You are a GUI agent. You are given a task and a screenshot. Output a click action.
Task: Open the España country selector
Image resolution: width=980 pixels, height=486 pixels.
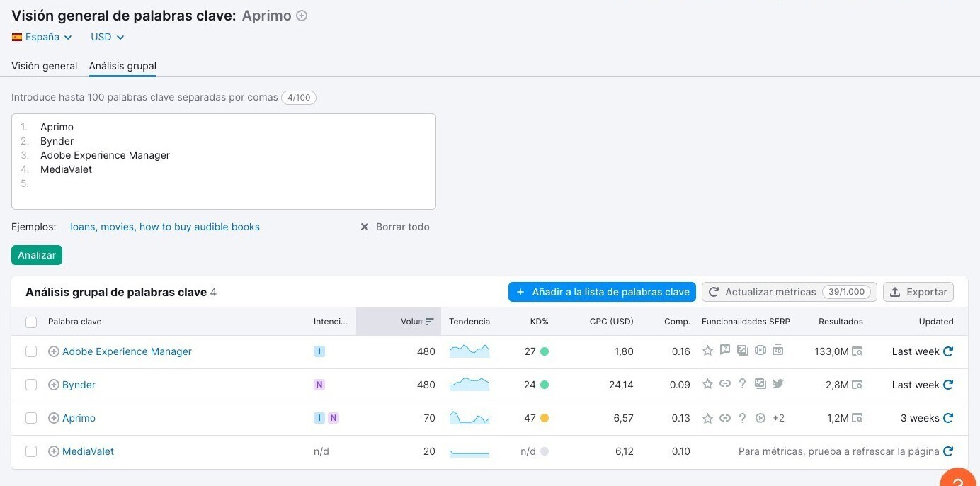coord(41,36)
